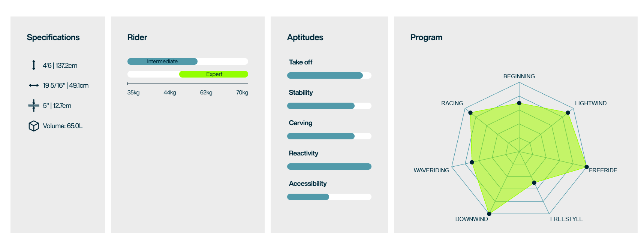Click the Intermediate rider level bar
This screenshot has width=644, height=233.
click(162, 61)
